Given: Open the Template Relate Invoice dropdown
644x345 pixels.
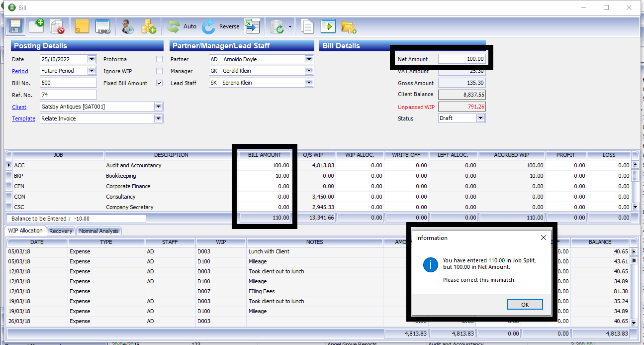Looking at the screenshot, I should 158,118.
